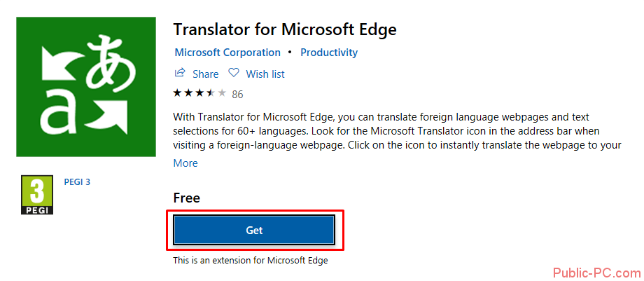The height and width of the screenshot is (281, 644).
Task: Open the 86 ratings count
Action: click(237, 94)
